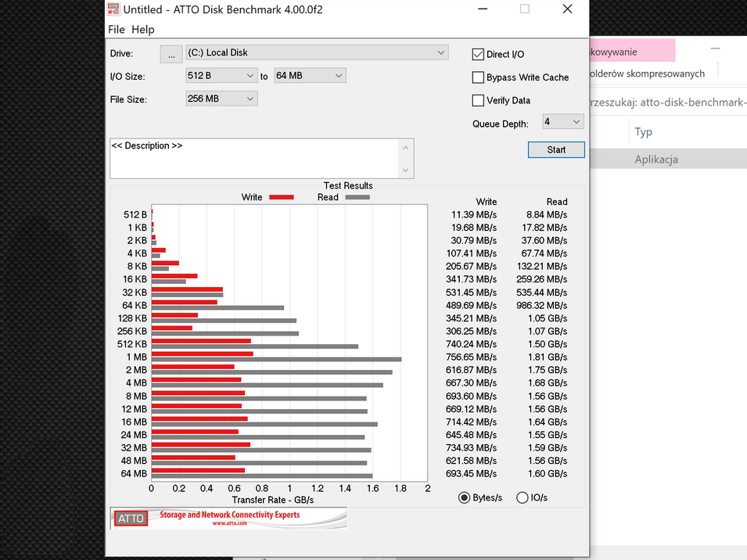The height and width of the screenshot is (560, 747).
Task: Select the Aplikacja row in Explorer
Action: 669,159
